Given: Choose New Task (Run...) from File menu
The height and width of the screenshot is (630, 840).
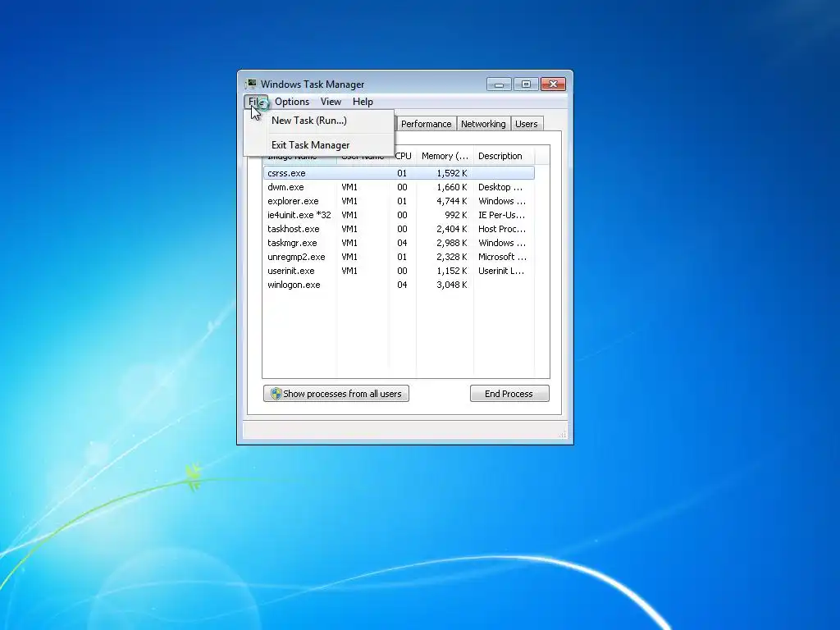Looking at the screenshot, I should (x=319, y=121).
